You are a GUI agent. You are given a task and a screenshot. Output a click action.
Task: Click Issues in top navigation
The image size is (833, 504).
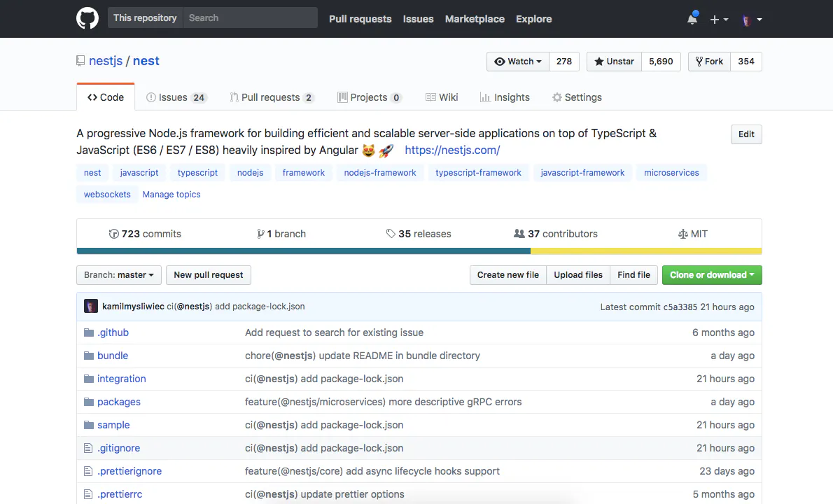click(x=418, y=19)
